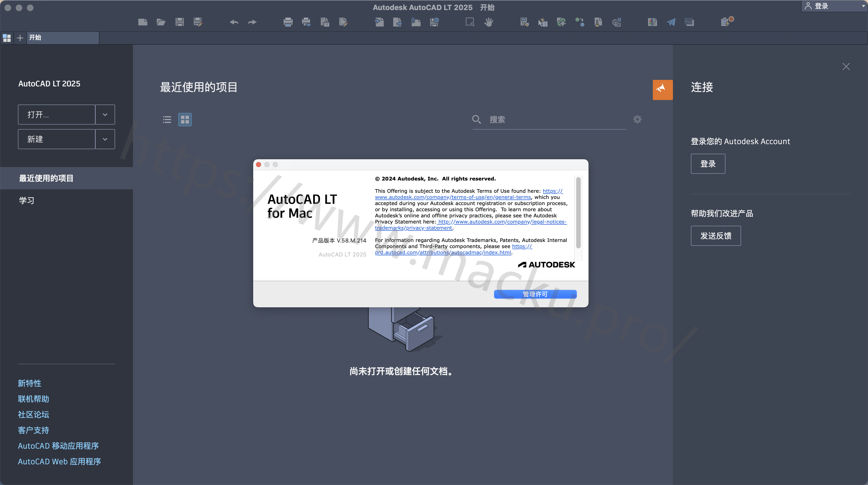Image resolution: width=868 pixels, height=485 pixels.
Task: Close the 连接 panel with X
Action: click(846, 66)
